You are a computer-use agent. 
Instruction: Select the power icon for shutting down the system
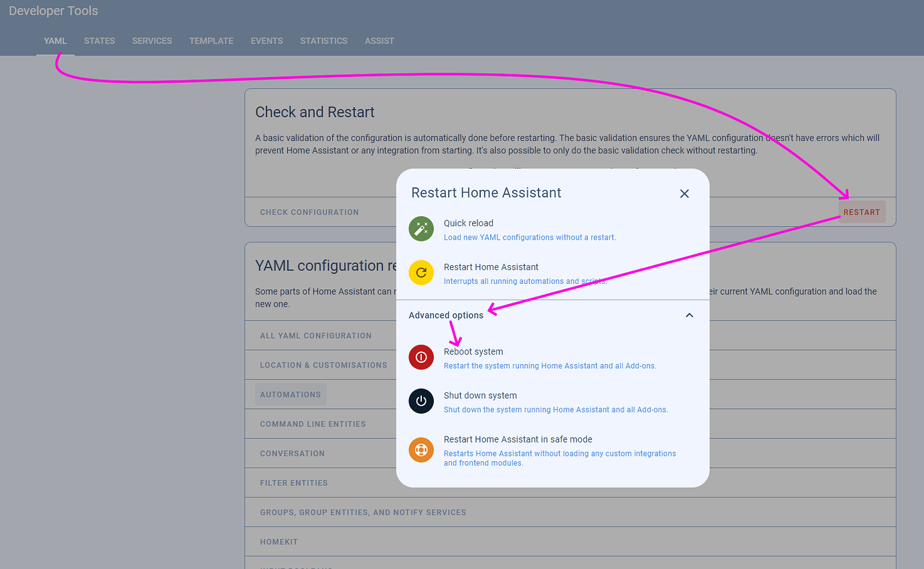pos(420,401)
